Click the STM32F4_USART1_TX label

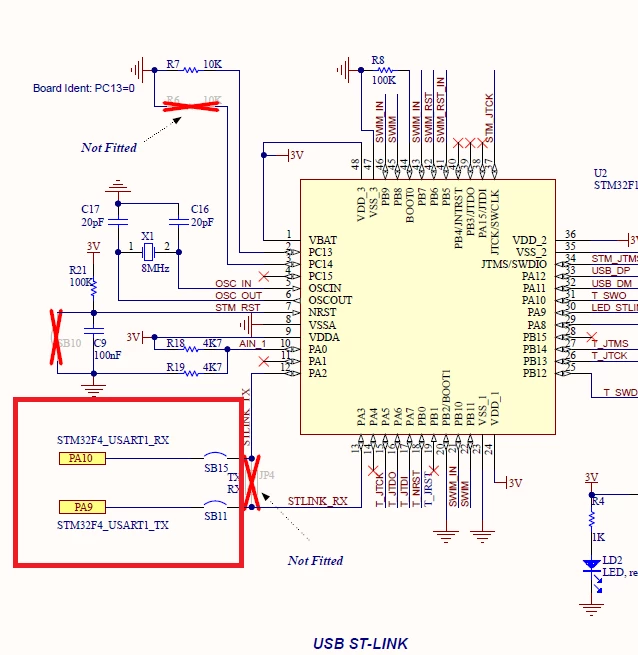113,525
